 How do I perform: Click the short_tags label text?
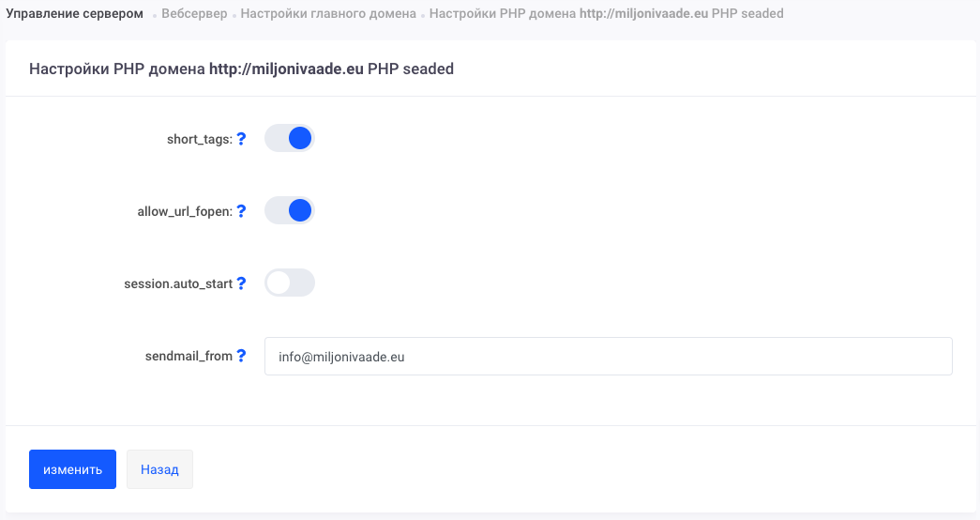pos(199,139)
